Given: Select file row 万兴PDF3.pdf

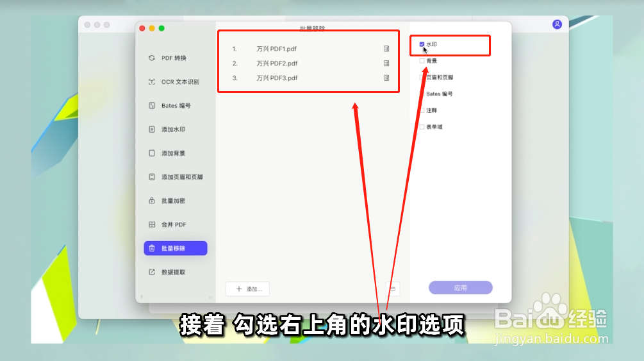Looking at the screenshot, I should 310,78.
